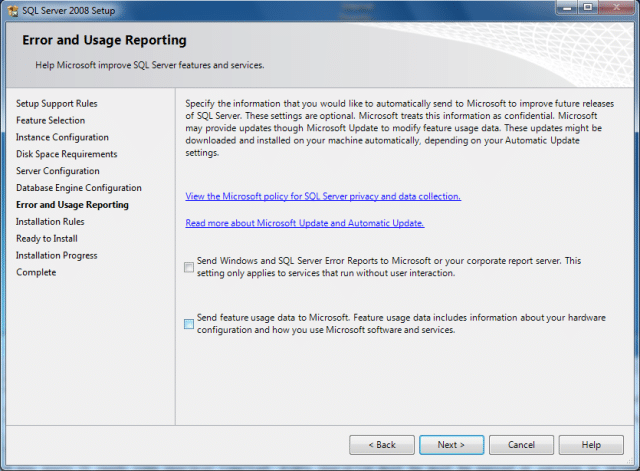
Task: Close the SQL Server 2008 Setup window
Action: [616, 7]
